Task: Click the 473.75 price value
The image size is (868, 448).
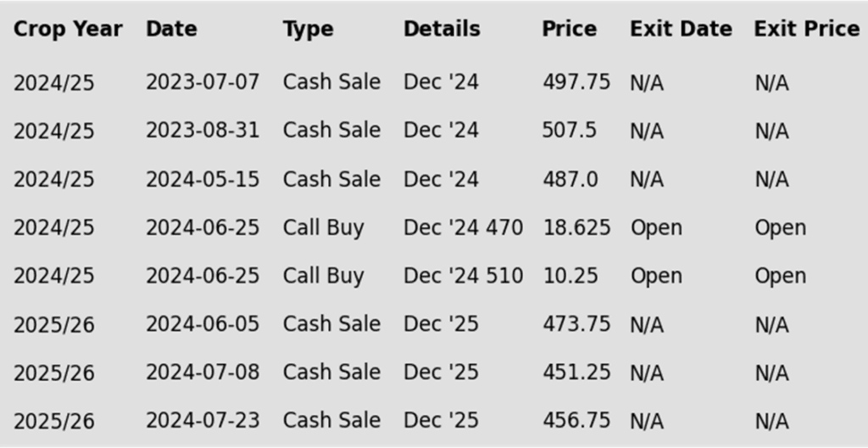Action: [x=576, y=324]
